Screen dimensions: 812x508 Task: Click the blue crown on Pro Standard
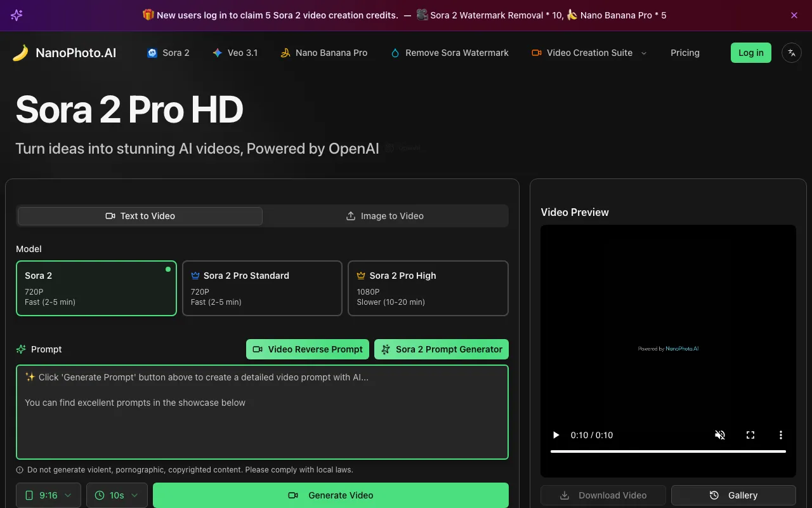(x=195, y=276)
